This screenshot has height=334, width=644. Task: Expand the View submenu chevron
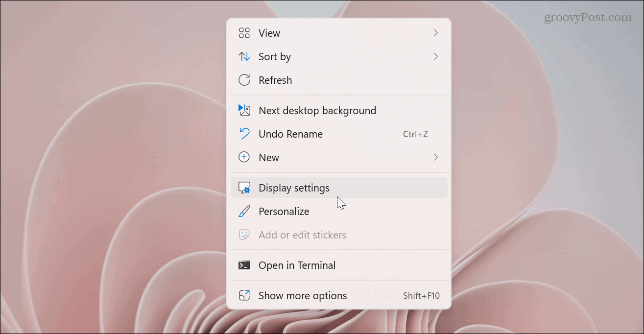coord(436,33)
